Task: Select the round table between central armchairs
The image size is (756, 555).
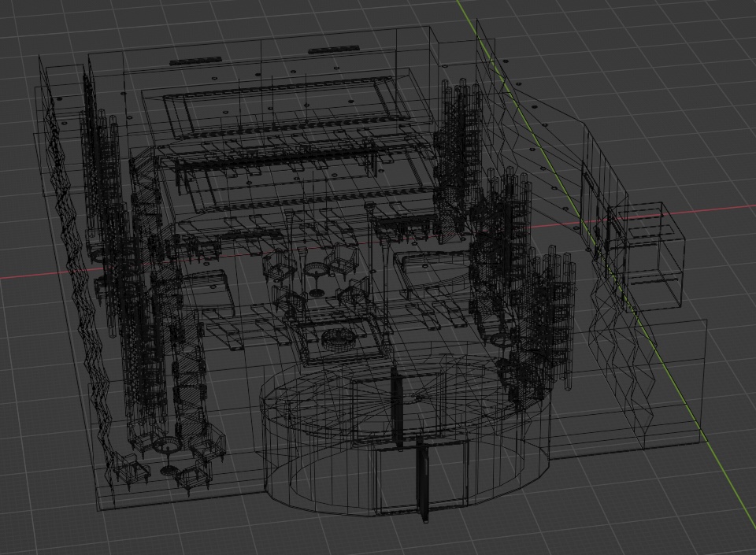Action: [x=316, y=279]
